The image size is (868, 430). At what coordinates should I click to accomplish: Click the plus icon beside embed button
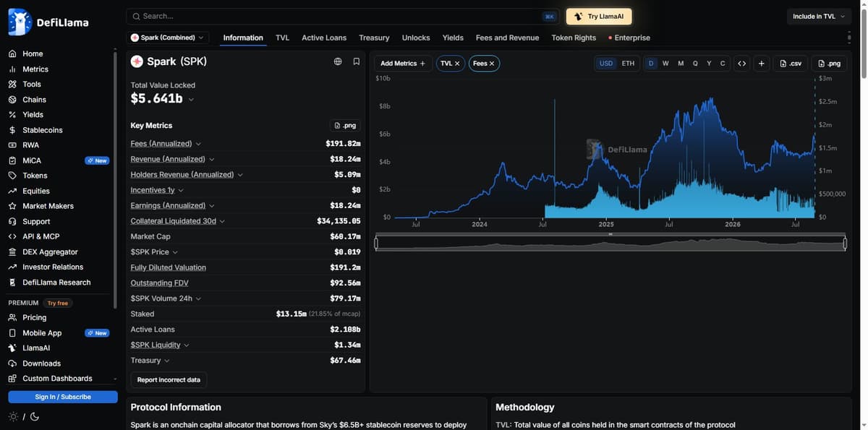pyautogui.click(x=762, y=64)
